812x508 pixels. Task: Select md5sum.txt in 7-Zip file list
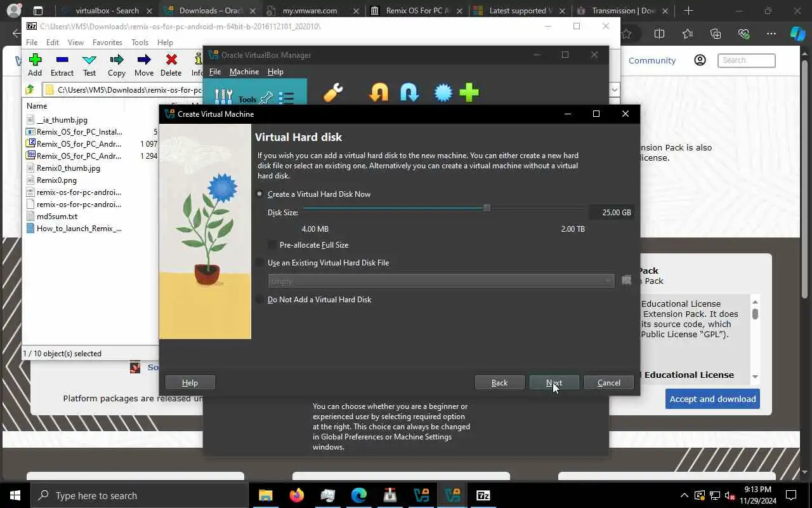coord(57,217)
